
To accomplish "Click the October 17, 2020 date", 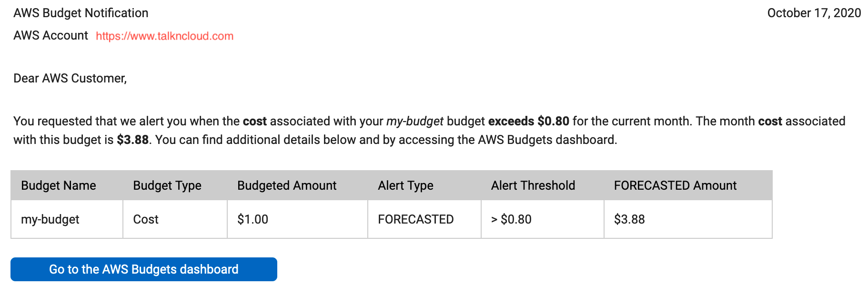I will 814,13.
